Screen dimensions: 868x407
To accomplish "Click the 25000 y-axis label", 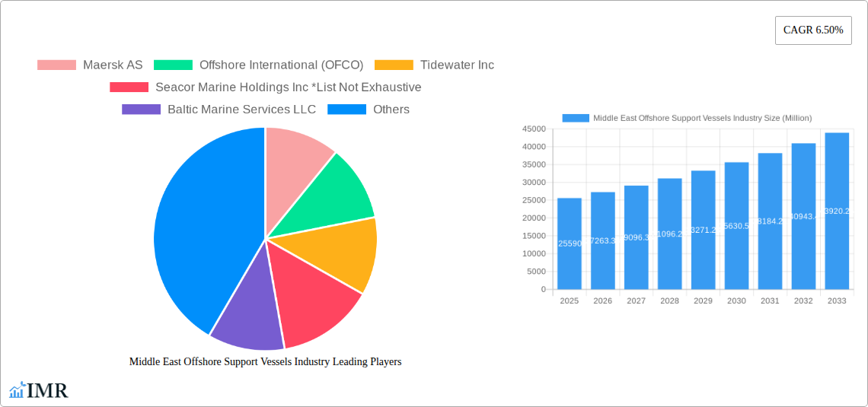I will tap(534, 200).
